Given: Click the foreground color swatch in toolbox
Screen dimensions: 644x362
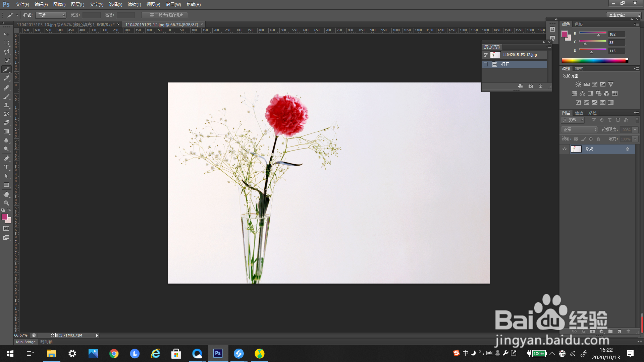Looking at the screenshot, I should (x=5, y=217).
